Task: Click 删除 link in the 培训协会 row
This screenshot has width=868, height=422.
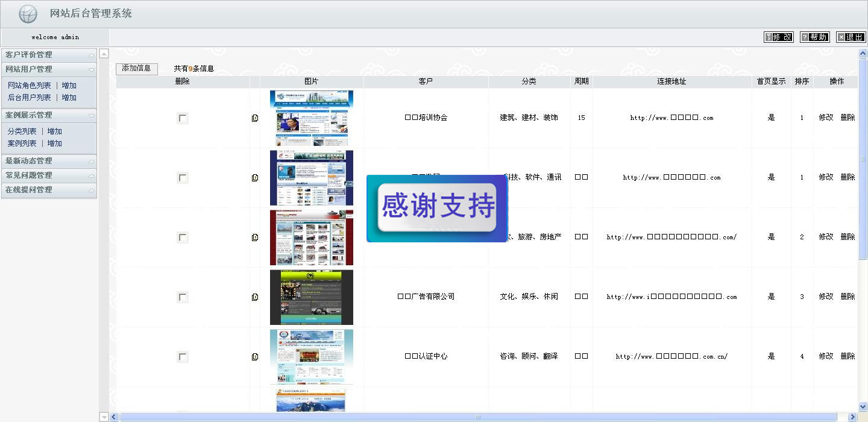Action: (848, 118)
